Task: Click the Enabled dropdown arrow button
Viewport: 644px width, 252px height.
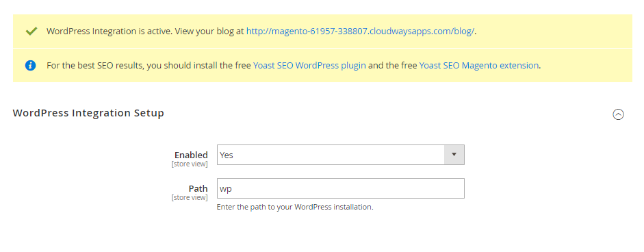Action: pos(454,155)
